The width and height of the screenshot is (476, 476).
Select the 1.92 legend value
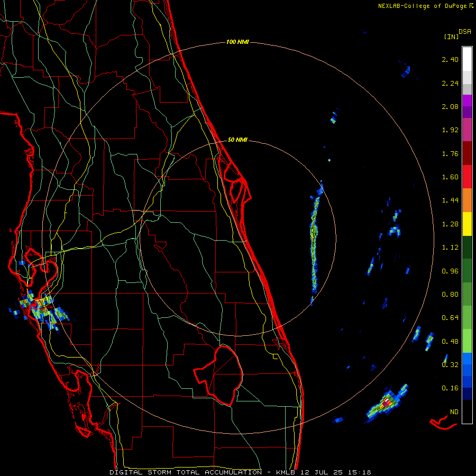(x=450, y=130)
